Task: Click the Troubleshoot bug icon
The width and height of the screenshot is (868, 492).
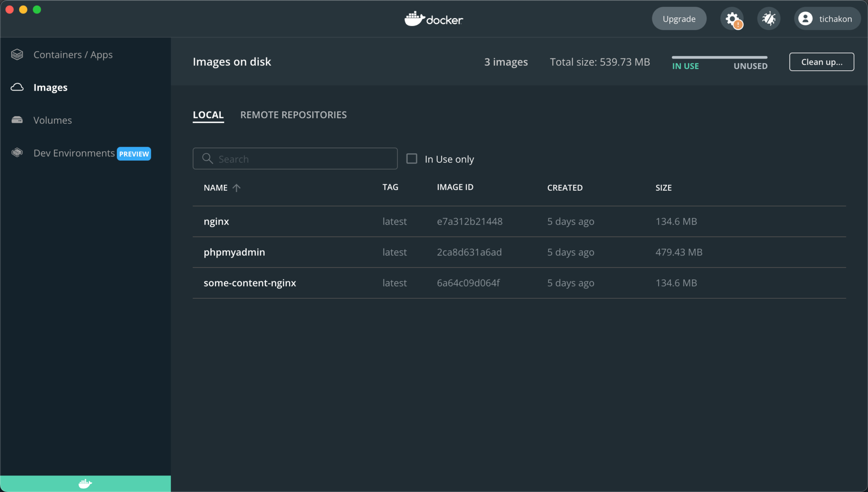Action: coord(768,19)
